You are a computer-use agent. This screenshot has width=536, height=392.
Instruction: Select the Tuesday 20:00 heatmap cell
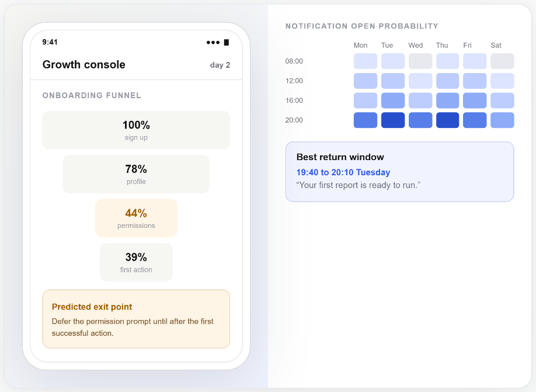pyautogui.click(x=393, y=120)
